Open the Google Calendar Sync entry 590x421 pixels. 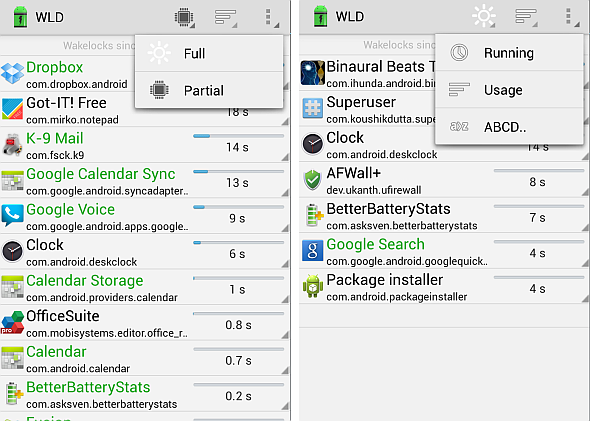(145, 181)
